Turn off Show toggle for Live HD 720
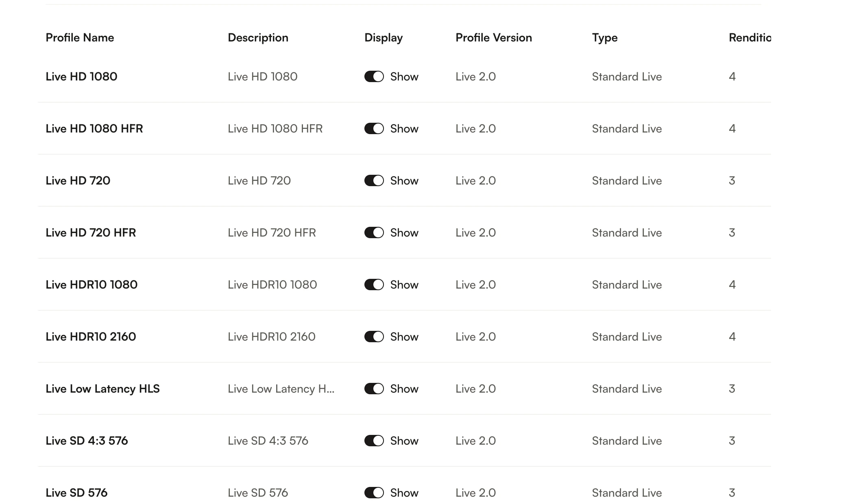850x504 pixels. 374,180
